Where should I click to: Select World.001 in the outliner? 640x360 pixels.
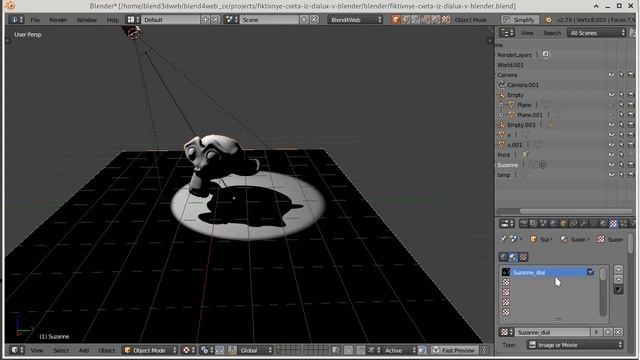click(510, 65)
